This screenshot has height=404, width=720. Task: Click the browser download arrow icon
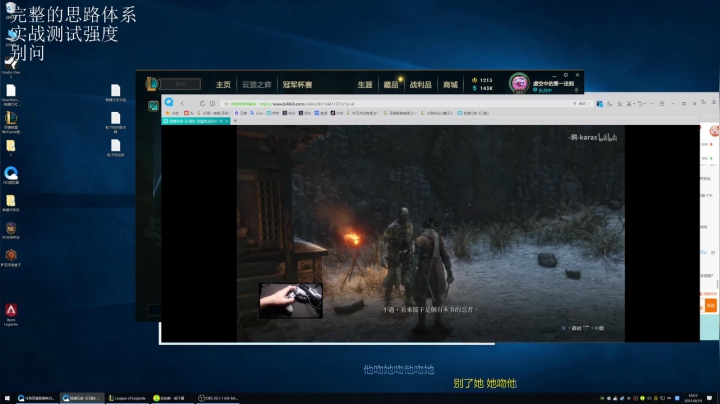coord(619,104)
